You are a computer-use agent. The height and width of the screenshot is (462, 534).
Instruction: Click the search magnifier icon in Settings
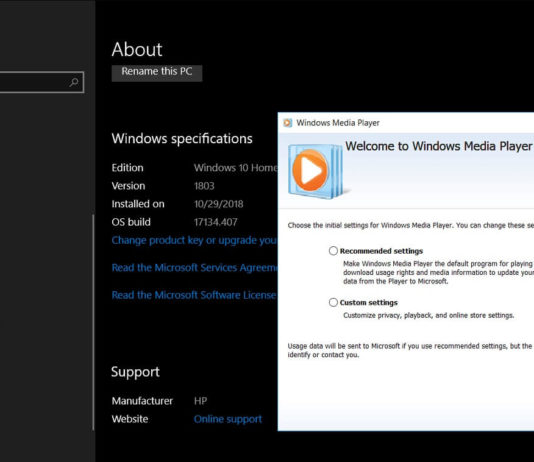tap(74, 82)
